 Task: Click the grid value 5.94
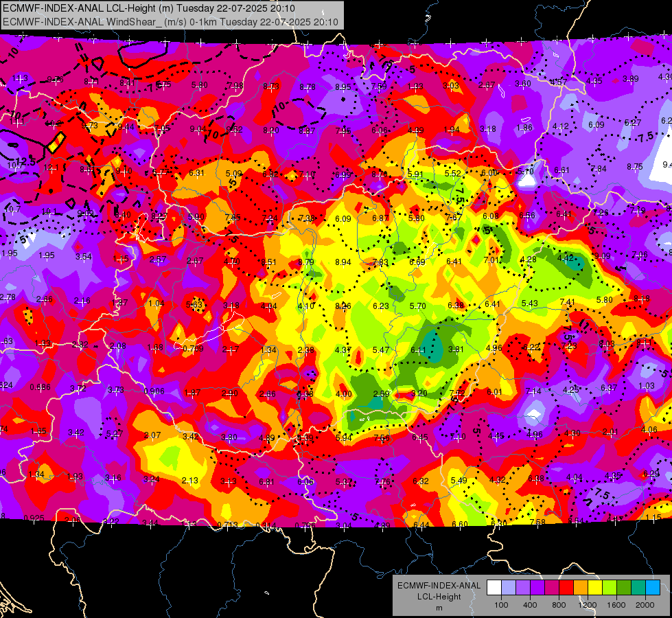[x=344, y=438]
